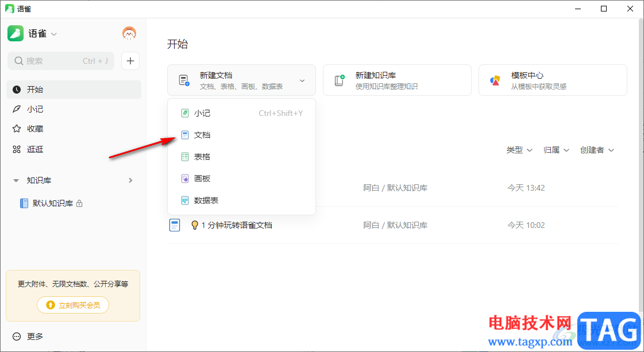Choose 画板 from the new document menu

[241, 178]
